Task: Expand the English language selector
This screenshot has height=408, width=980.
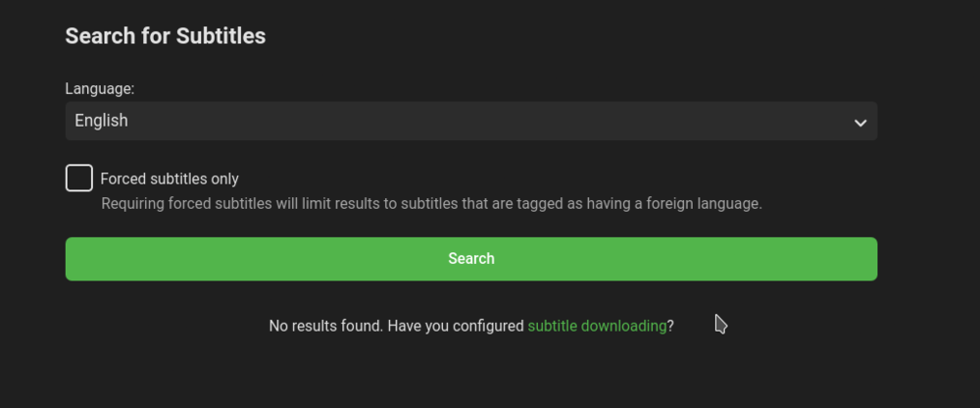Action: click(470, 121)
